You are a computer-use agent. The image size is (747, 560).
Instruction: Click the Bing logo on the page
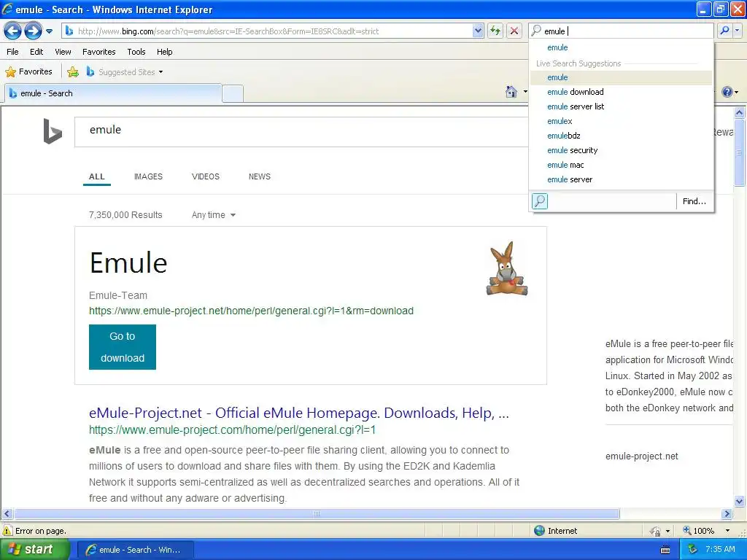coord(53,131)
